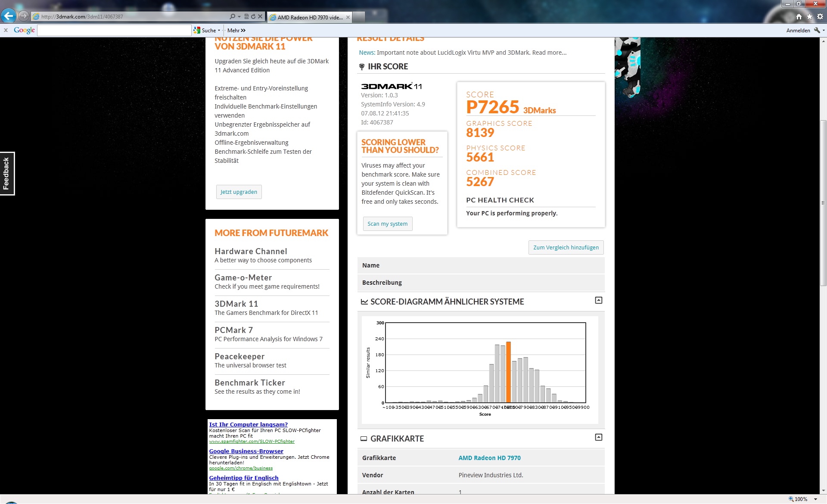Image resolution: width=827 pixels, height=504 pixels.
Task: Open the Feedback side tab
Action: [7, 173]
